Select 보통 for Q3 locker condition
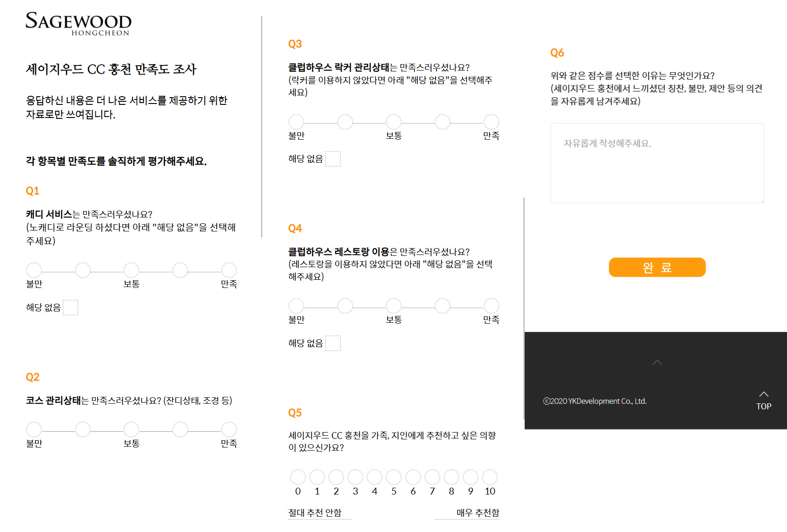Image resolution: width=787 pixels, height=532 pixels. pos(393,121)
